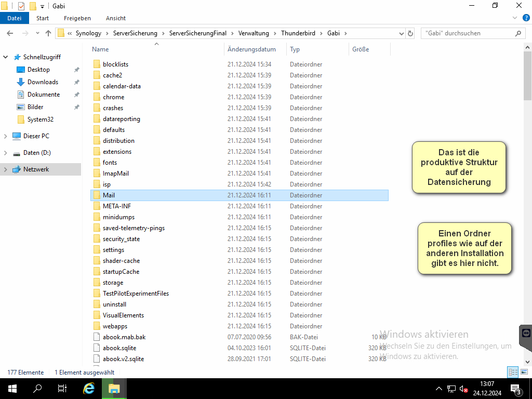Click folder name saved-telemetry-pings
The image size is (532, 399).
point(134,228)
